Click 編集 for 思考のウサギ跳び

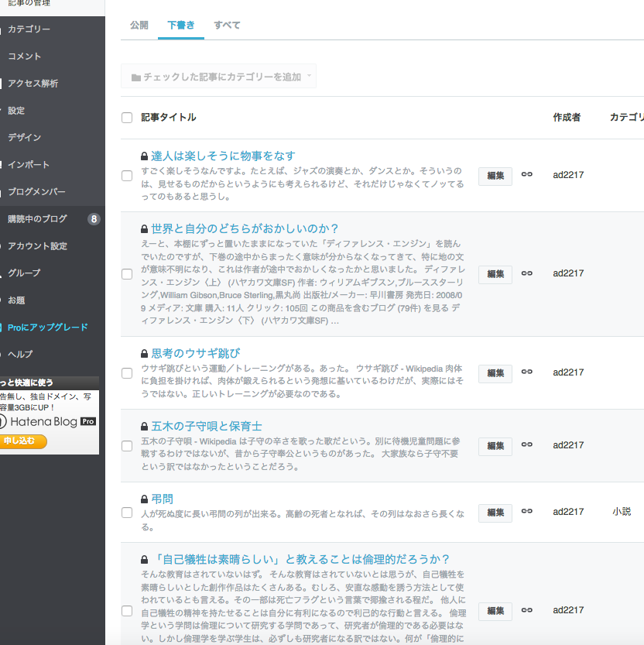(x=495, y=373)
